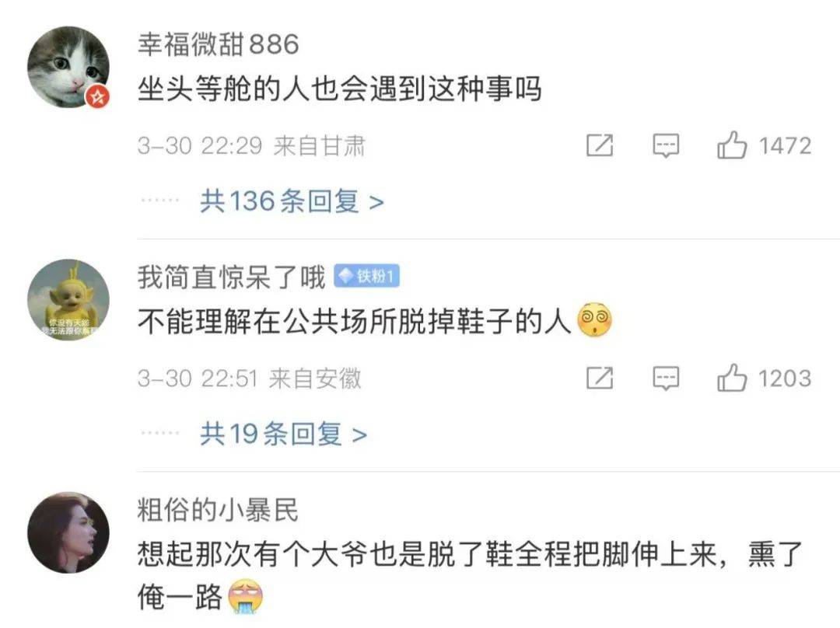Click the 1203 like count
This screenshot has height=628, width=840.
click(785, 379)
